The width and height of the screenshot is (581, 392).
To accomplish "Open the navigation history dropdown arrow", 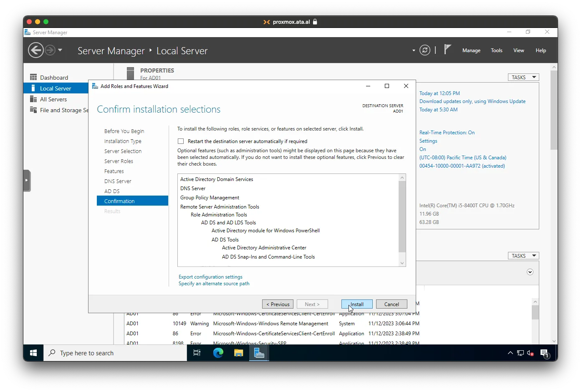I will [60, 50].
